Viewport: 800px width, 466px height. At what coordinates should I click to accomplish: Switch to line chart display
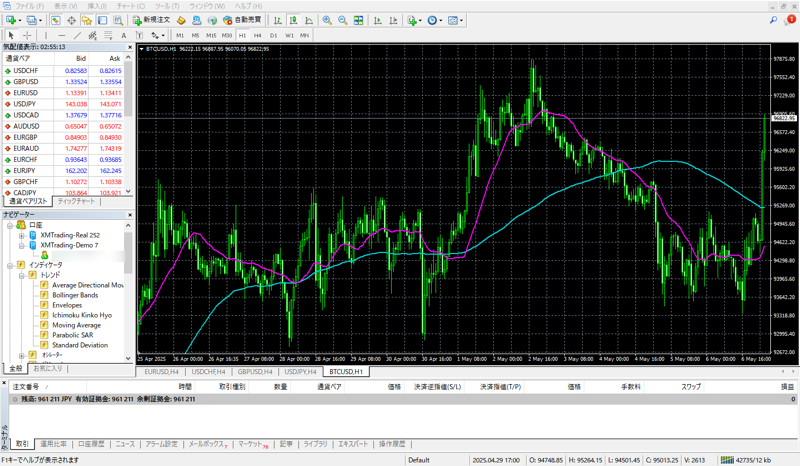(309, 20)
